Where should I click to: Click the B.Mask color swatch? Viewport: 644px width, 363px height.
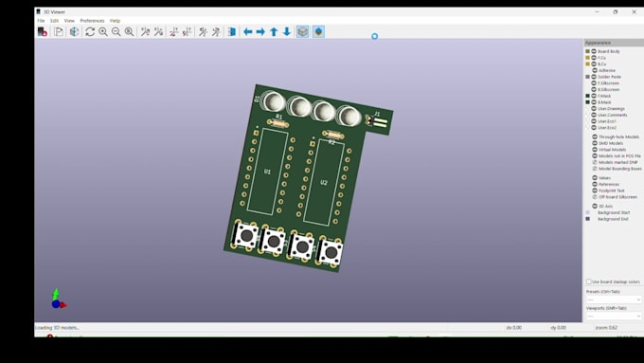[x=588, y=102]
